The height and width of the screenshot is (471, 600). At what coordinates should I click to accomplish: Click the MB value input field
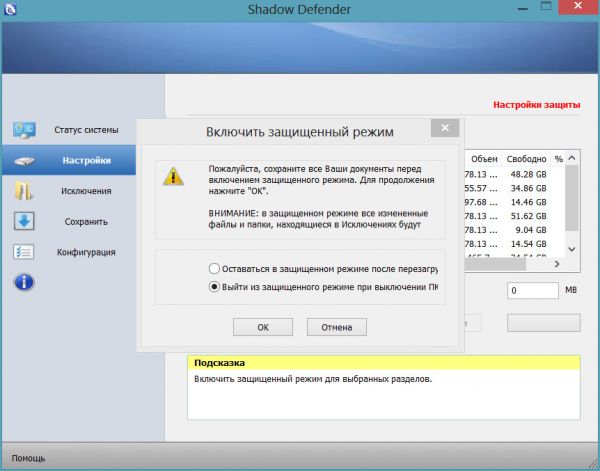pos(533,290)
